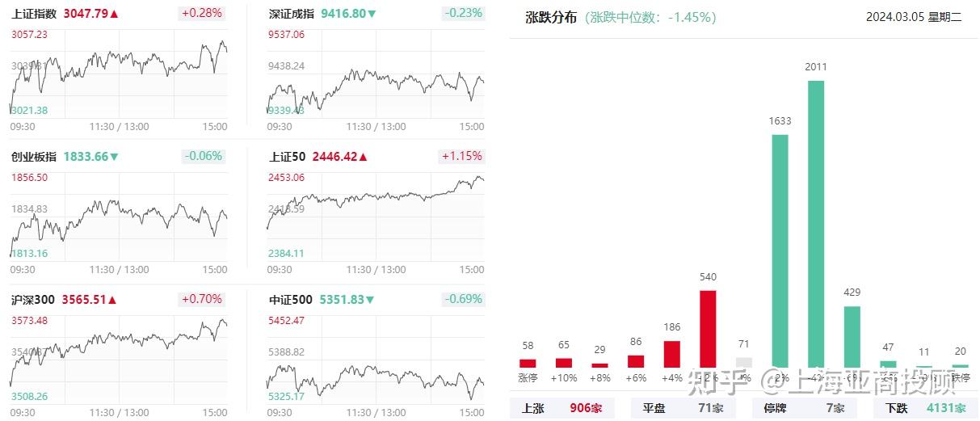Click the green bar labeled 1633
Image resolution: width=980 pixels, height=421 pixels.
(x=780, y=250)
